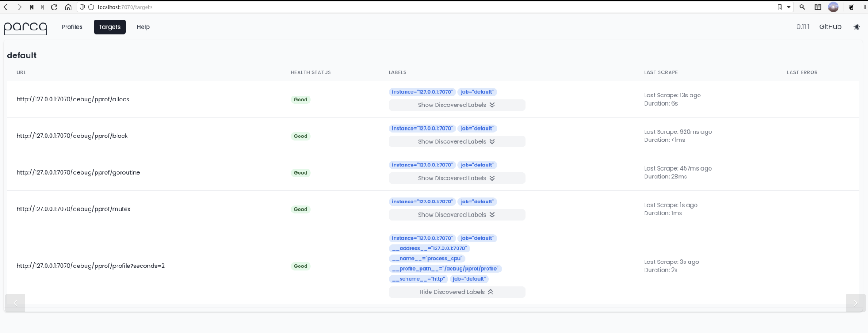Open the GitHub link

click(830, 27)
